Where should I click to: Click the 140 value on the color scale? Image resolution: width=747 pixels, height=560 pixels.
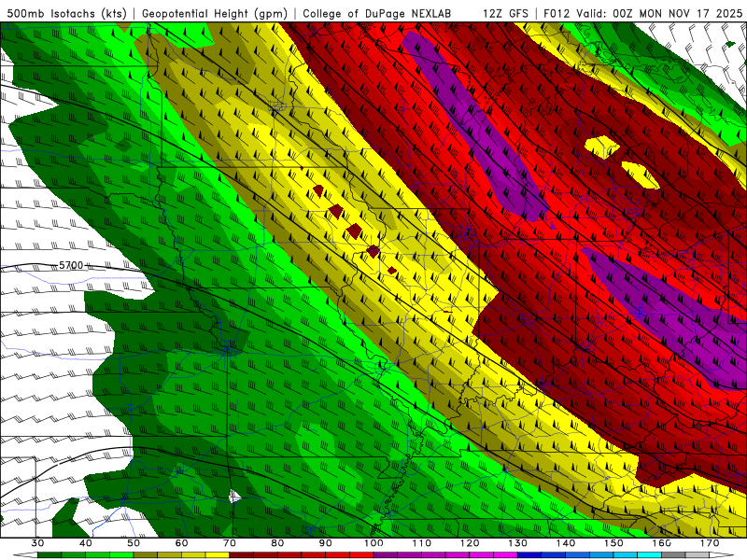(x=566, y=543)
